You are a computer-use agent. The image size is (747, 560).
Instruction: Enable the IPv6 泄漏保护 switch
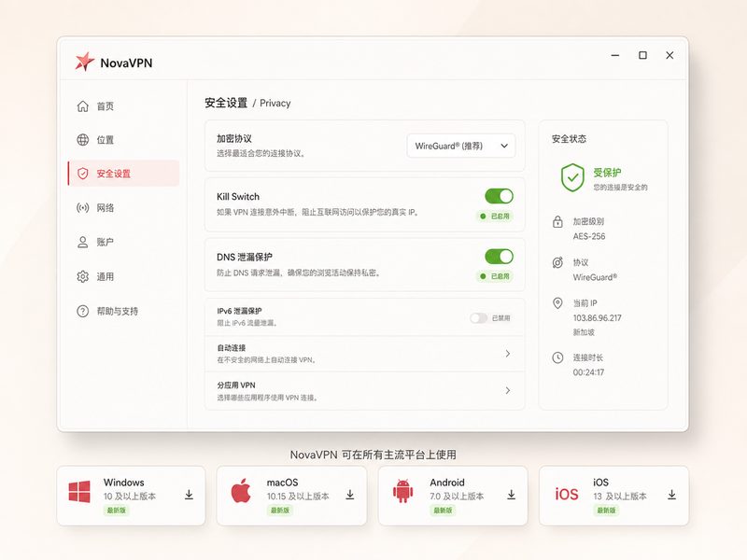coord(479,317)
